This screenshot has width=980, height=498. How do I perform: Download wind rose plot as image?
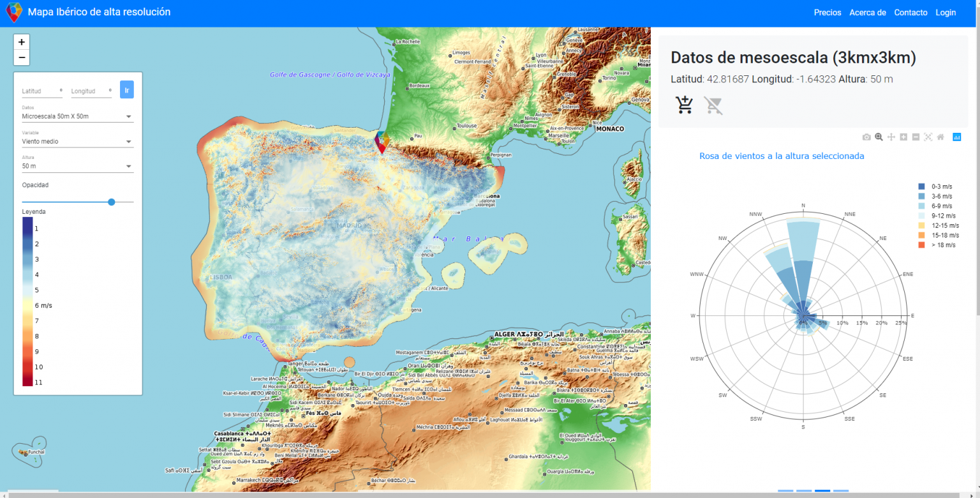(866, 137)
